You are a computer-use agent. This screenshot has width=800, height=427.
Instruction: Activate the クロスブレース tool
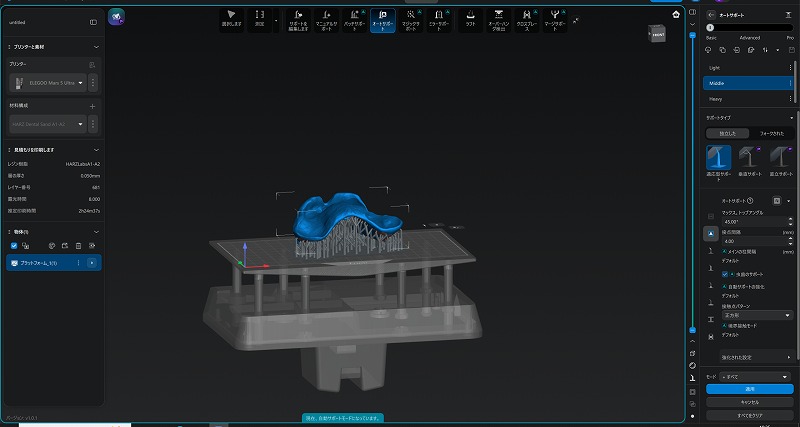pyautogui.click(x=528, y=20)
